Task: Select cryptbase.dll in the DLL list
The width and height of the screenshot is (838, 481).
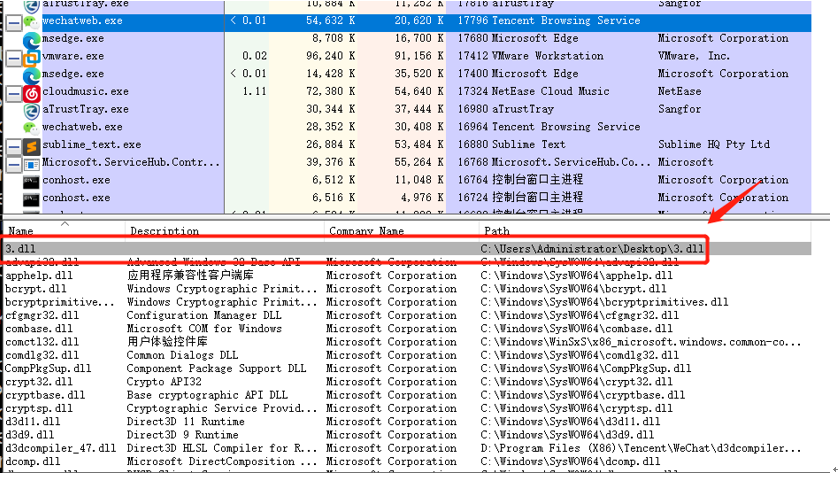Action: click(45, 395)
